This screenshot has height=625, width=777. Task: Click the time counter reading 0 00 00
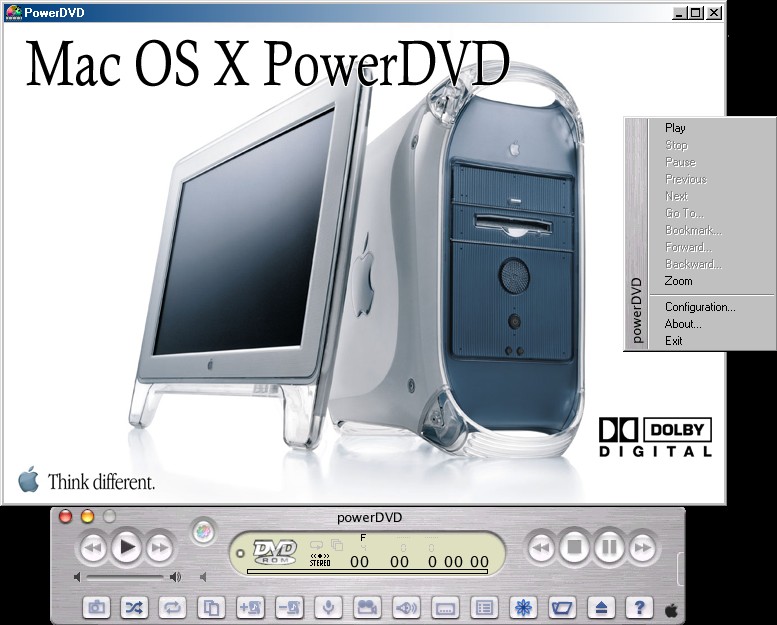pos(458,562)
